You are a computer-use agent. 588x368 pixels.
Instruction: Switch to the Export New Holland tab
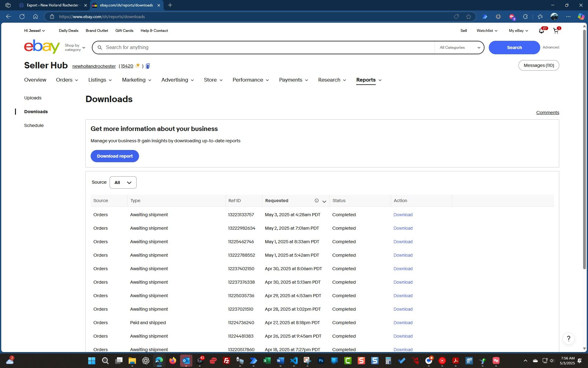53,5
